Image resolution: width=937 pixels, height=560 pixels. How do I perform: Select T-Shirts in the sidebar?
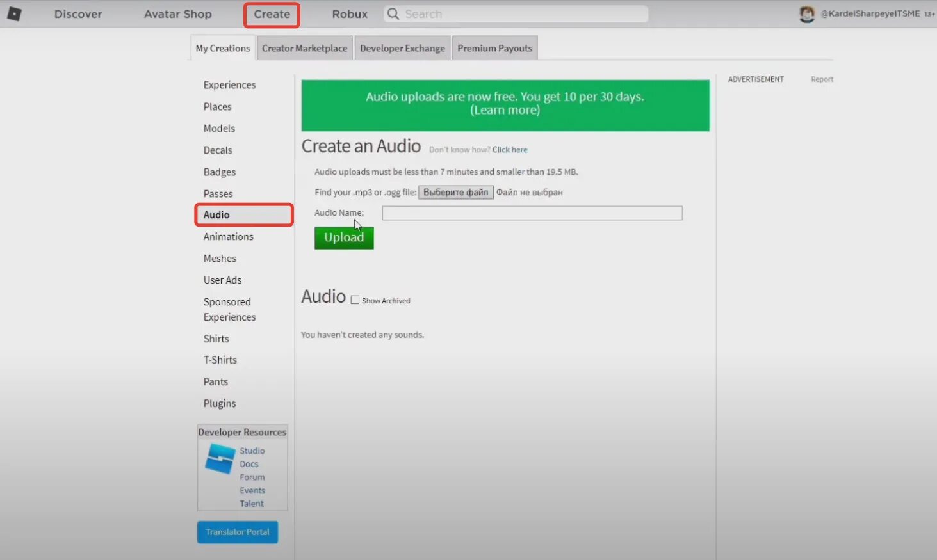pos(220,360)
